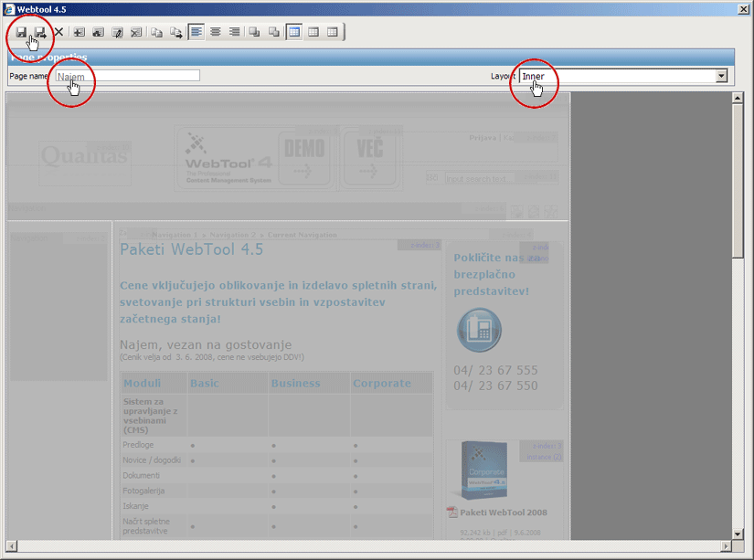Click the vertical scrollbar down arrow
Image resolution: width=754 pixels, height=560 pixels.
(738, 534)
